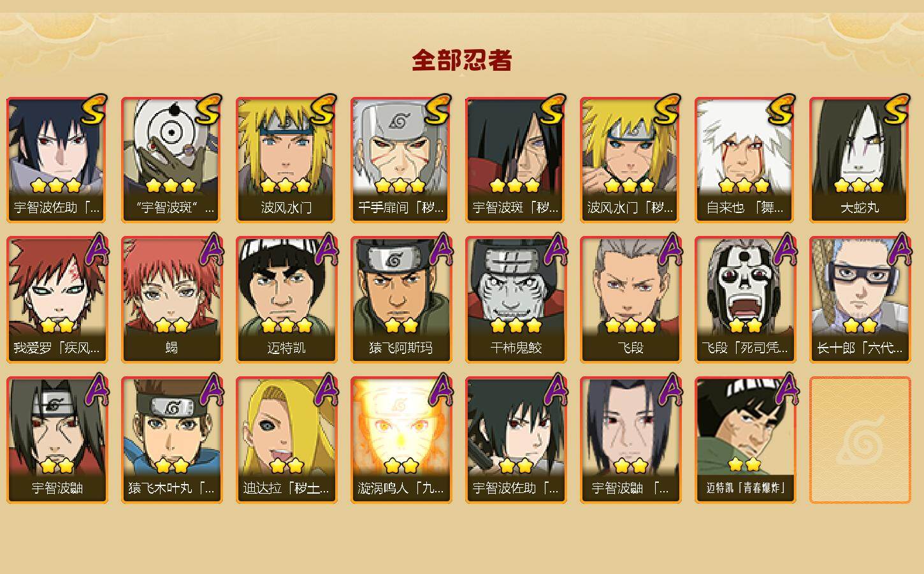
Task: Open the 迈特凯「青春爆炸」 card
Action: (x=745, y=441)
